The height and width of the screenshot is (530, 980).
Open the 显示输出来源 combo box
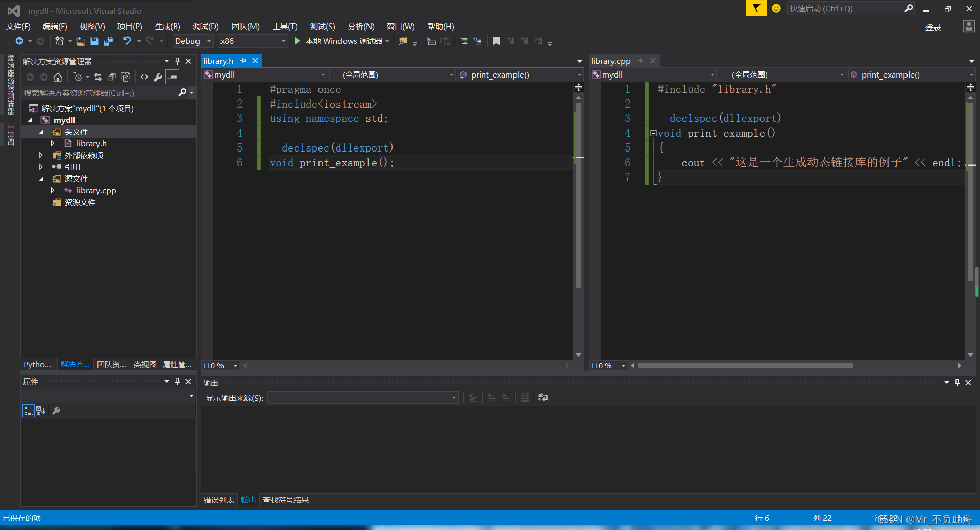[363, 398]
